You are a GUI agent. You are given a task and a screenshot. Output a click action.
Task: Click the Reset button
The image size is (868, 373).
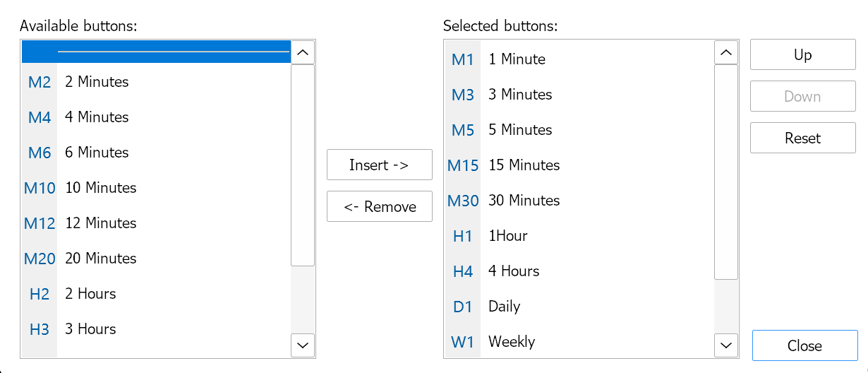click(802, 138)
